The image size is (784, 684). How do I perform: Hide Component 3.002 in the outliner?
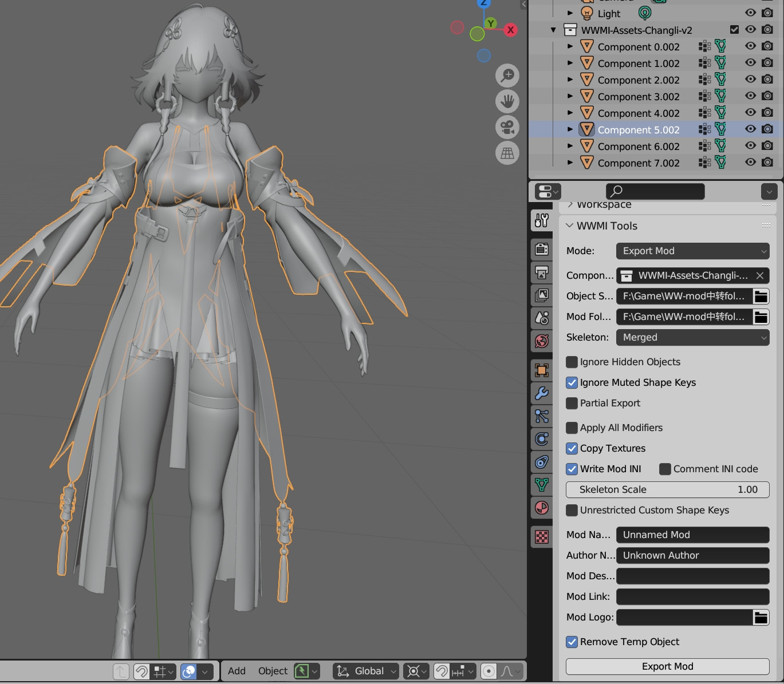click(x=750, y=96)
